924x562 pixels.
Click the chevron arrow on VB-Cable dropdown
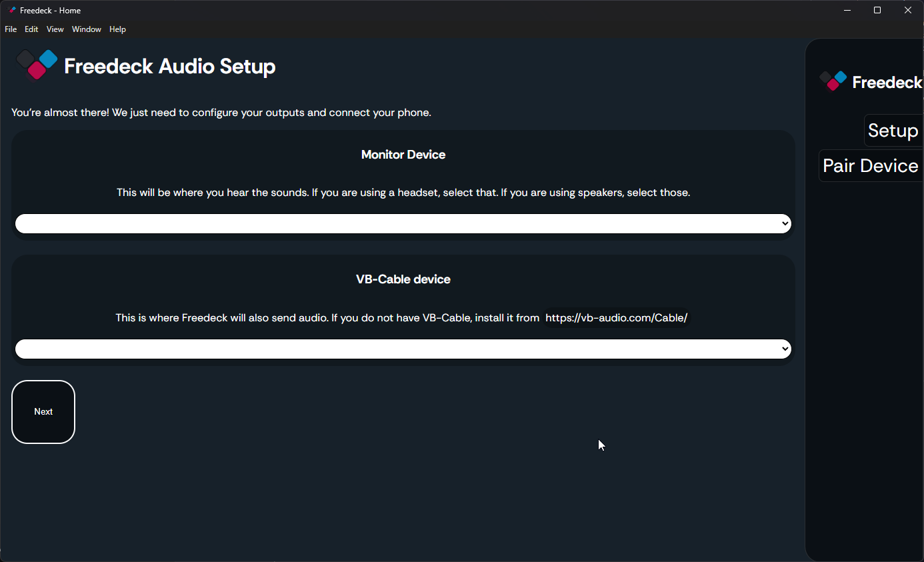(785, 349)
